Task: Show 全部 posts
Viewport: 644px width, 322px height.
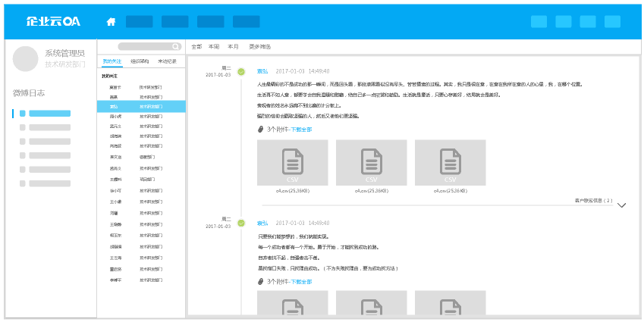Action: point(196,46)
